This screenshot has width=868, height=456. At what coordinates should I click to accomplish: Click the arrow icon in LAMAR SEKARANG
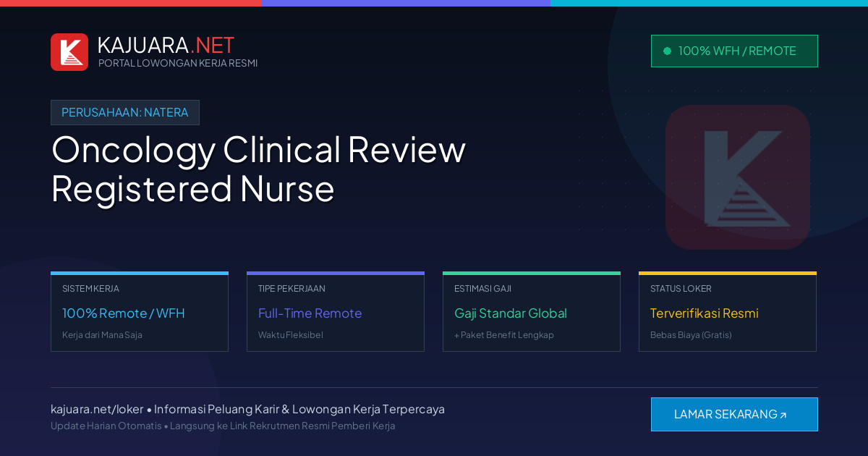pos(783,415)
